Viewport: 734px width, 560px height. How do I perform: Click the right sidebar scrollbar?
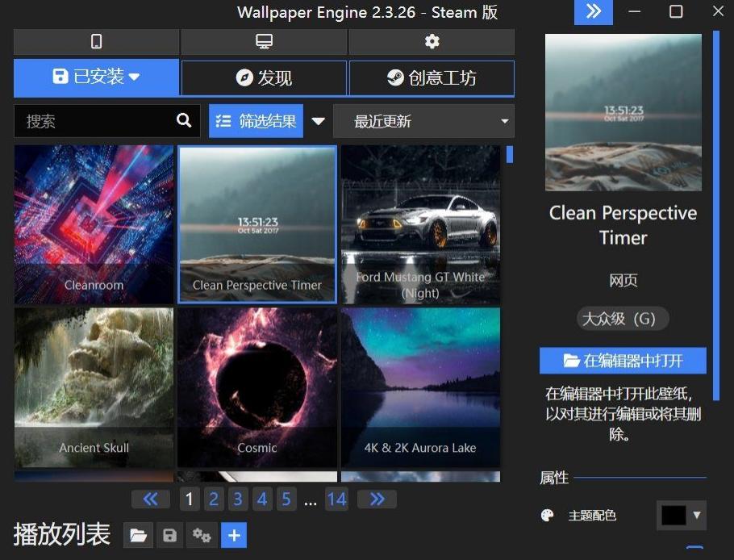(715, 215)
